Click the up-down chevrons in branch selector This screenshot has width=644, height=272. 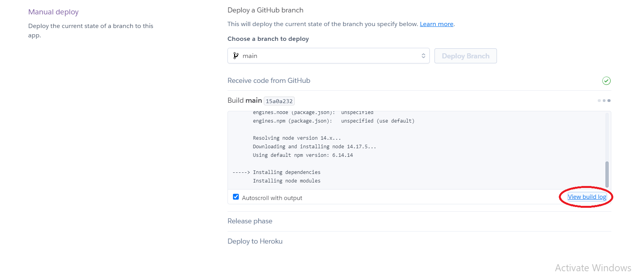tap(423, 56)
